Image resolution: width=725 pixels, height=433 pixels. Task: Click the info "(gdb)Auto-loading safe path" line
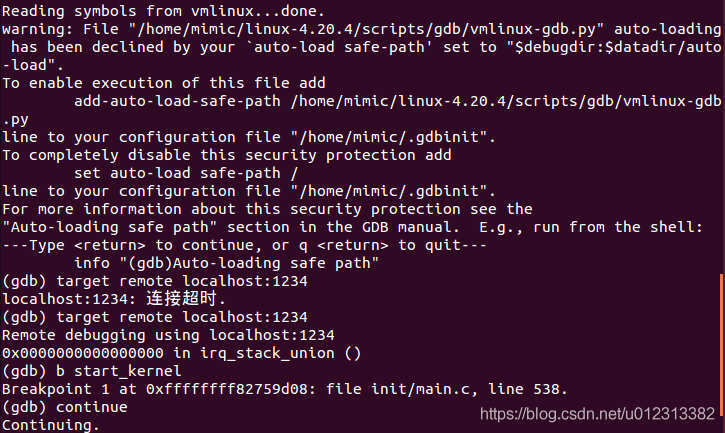click(x=227, y=263)
